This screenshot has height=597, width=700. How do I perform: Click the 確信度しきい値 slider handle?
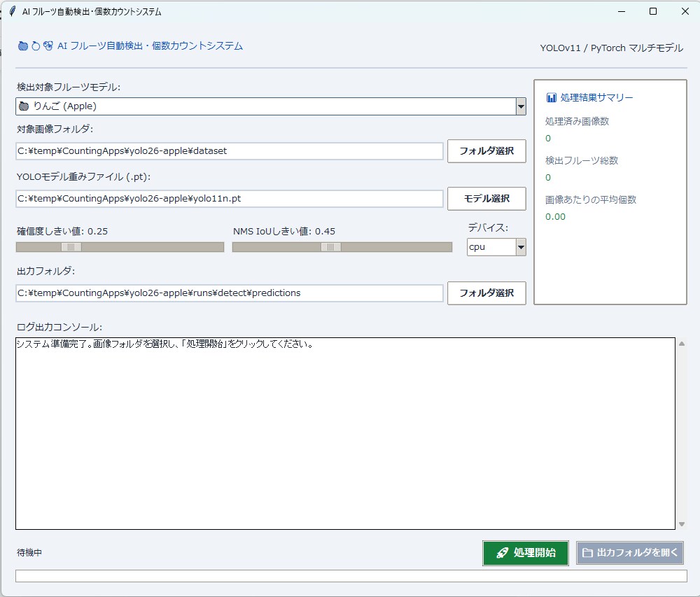point(71,247)
